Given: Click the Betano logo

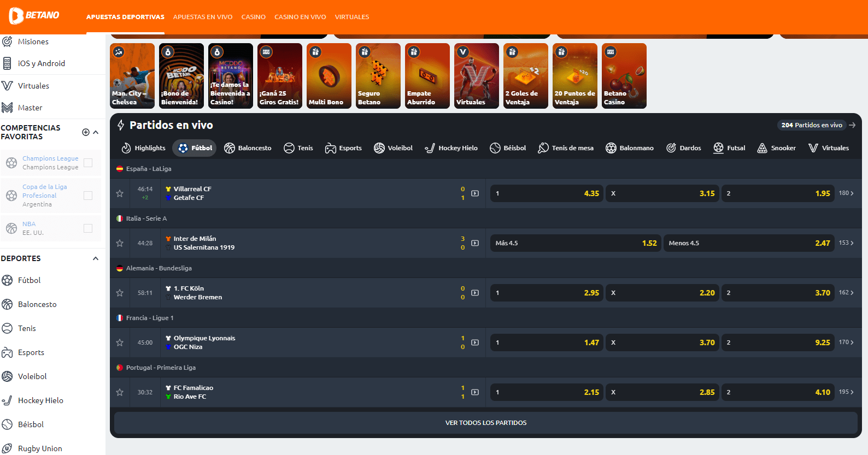Looking at the screenshot, I should [34, 16].
